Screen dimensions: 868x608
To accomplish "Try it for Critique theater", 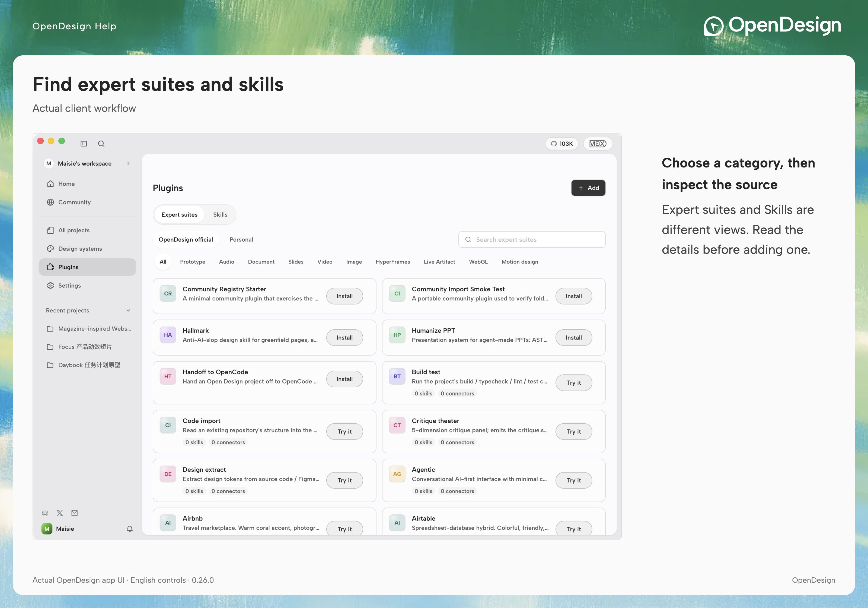I will click(x=573, y=431).
